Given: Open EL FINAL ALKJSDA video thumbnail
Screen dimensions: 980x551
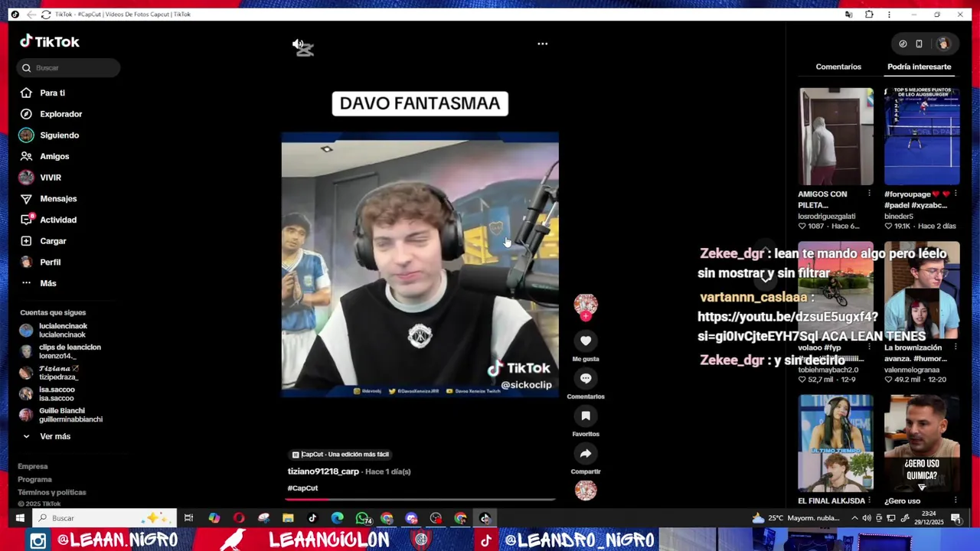Looking at the screenshot, I should tap(836, 443).
